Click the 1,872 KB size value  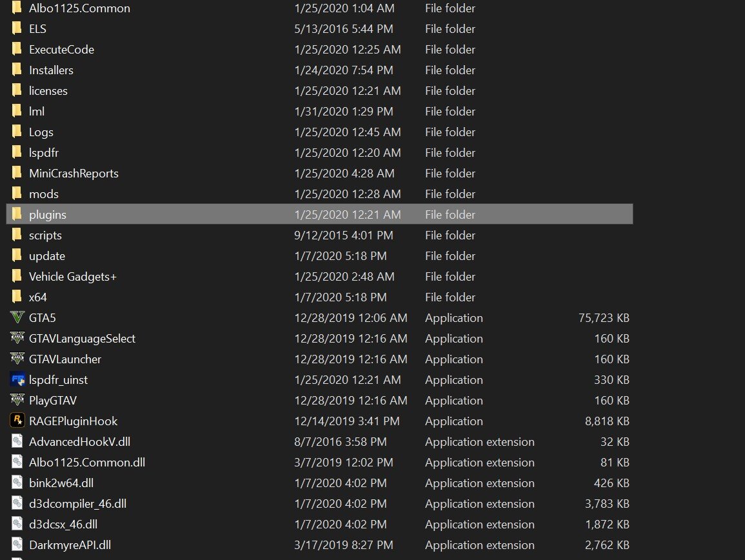tap(607, 525)
